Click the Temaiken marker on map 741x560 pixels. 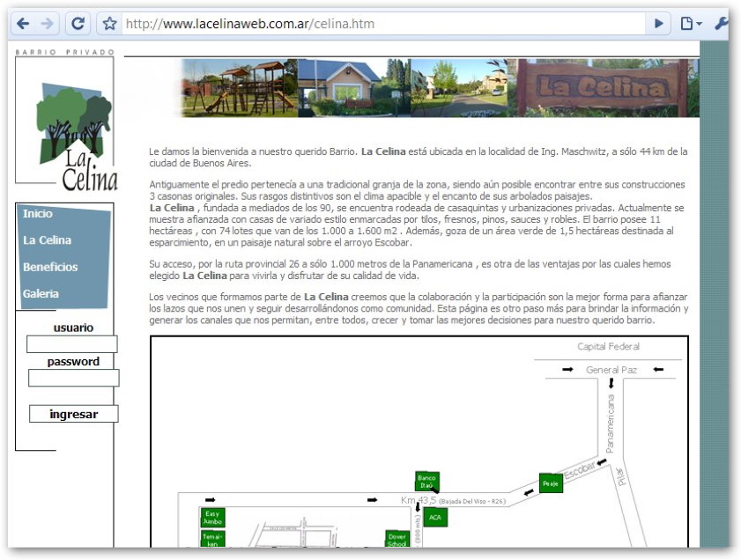[212, 539]
